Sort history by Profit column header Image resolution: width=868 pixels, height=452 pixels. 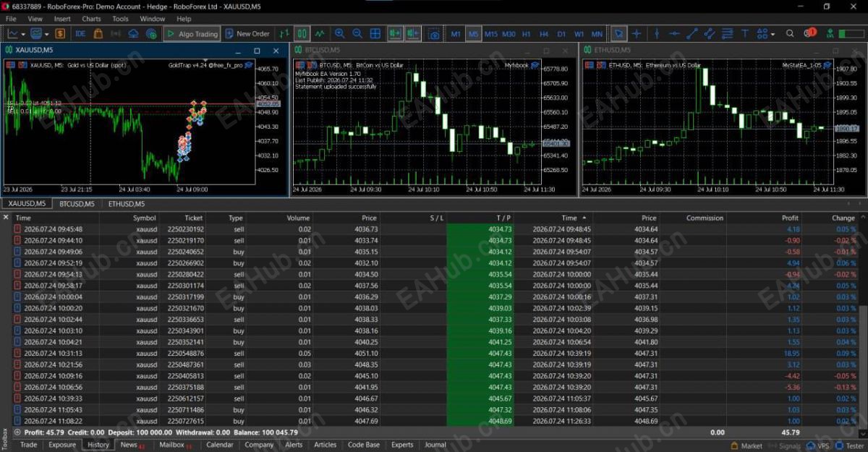[x=790, y=218]
